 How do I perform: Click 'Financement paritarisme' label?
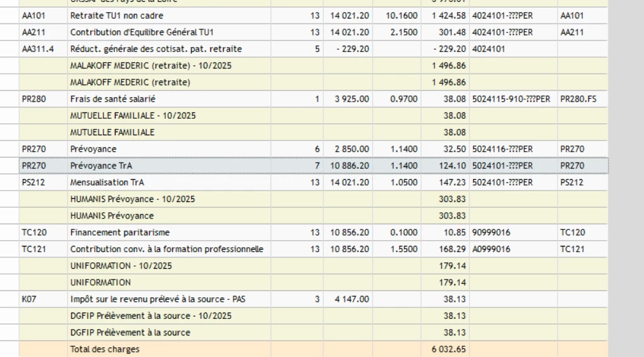pos(120,232)
